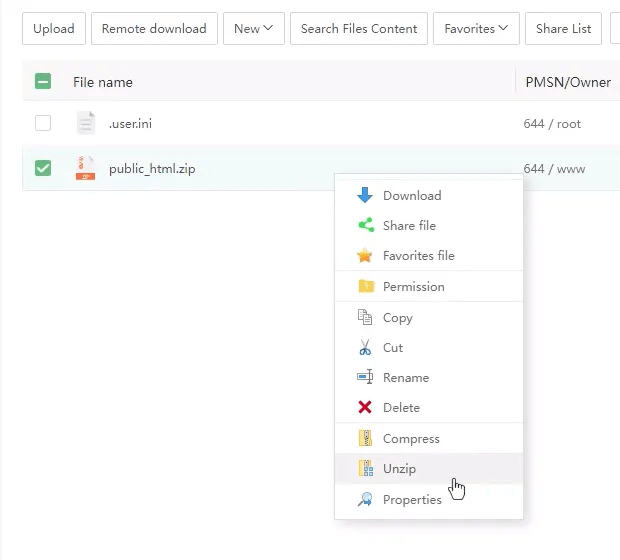620x560 pixels.
Task: Click the scissors Cut icon
Action: (365, 347)
